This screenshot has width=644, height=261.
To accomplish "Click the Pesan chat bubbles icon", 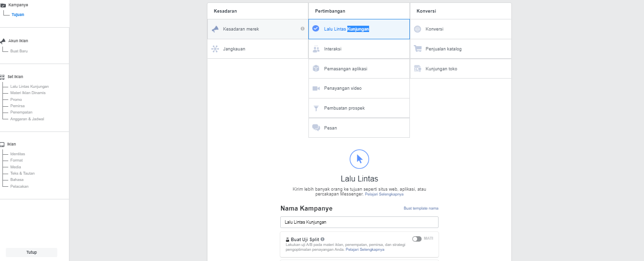I will tap(316, 128).
